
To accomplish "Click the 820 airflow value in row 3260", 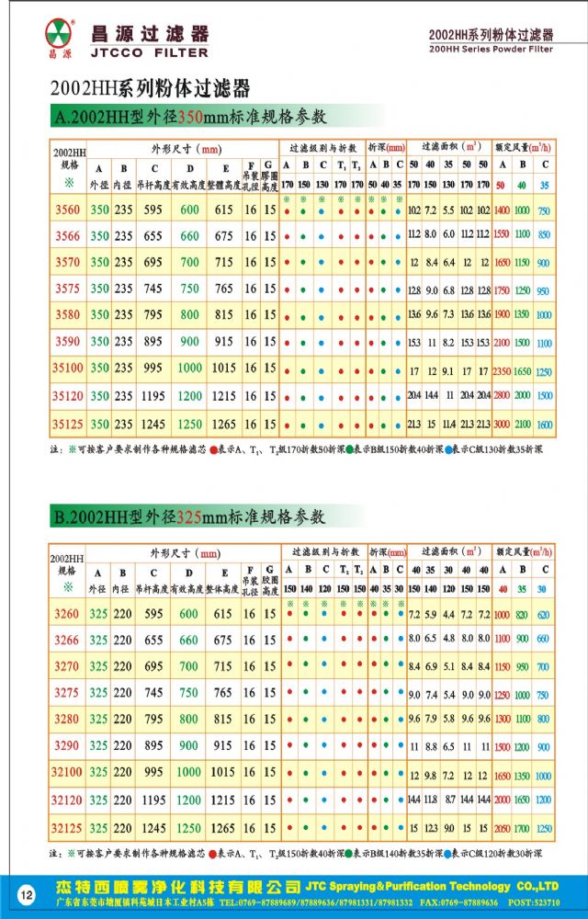I will [523, 615].
